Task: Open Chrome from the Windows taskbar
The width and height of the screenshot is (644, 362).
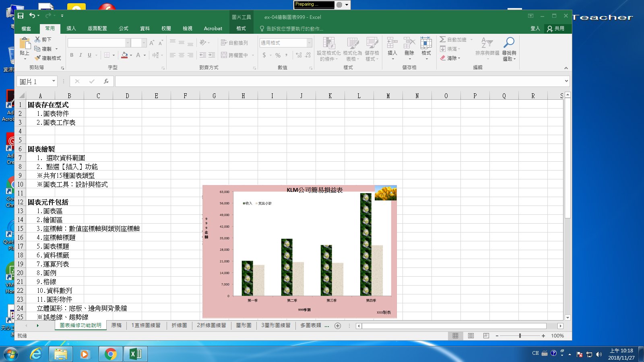Action: click(x=110, y=354)
